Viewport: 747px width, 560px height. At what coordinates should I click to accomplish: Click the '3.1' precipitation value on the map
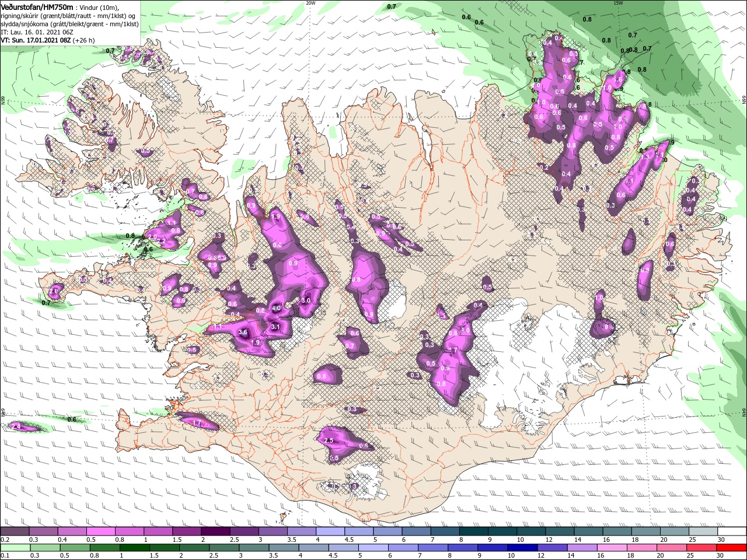(275, 328)
